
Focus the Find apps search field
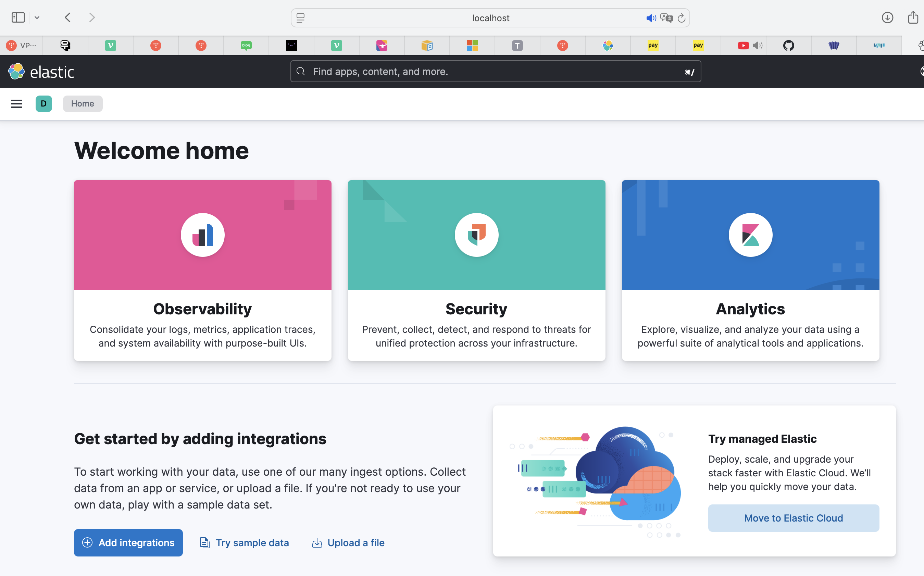[495, 72]
